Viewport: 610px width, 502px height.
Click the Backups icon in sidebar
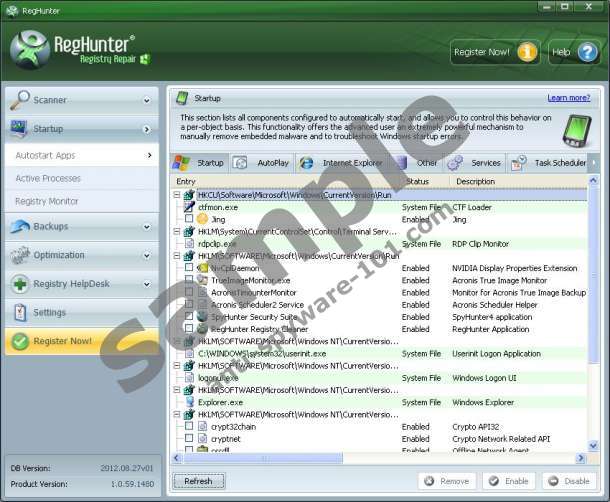[x=20, y=227]
